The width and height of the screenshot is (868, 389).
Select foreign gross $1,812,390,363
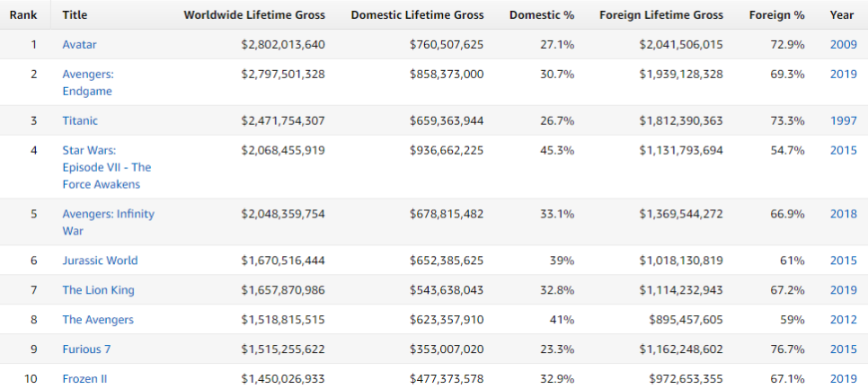(681, 120)
